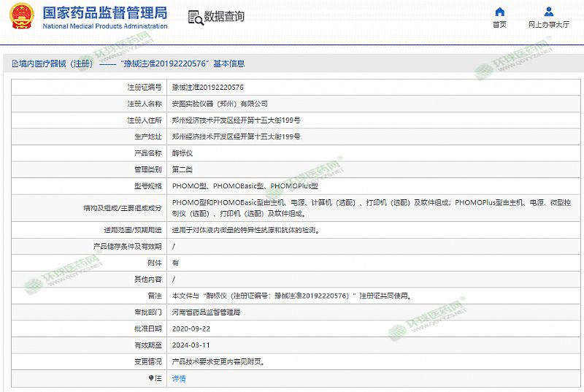The image size is (584, 392).
Task: Open the 详情 details link
Action: pos(179,378)
